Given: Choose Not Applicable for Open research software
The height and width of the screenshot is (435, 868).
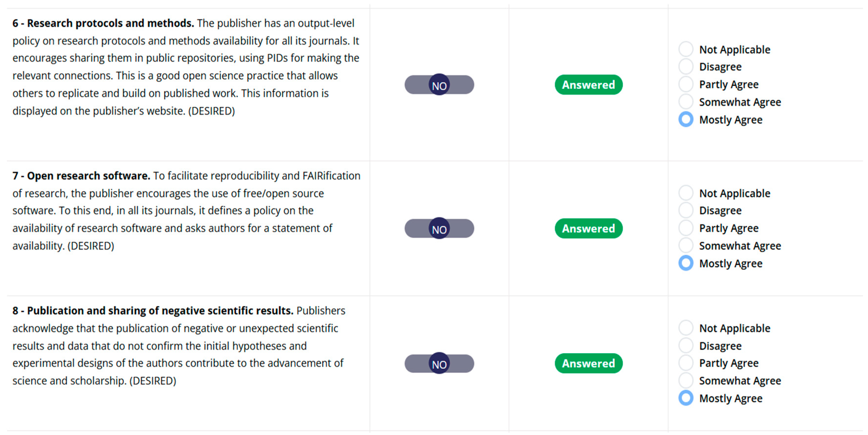Looking at the screenshot, I should tap(686, 193).
